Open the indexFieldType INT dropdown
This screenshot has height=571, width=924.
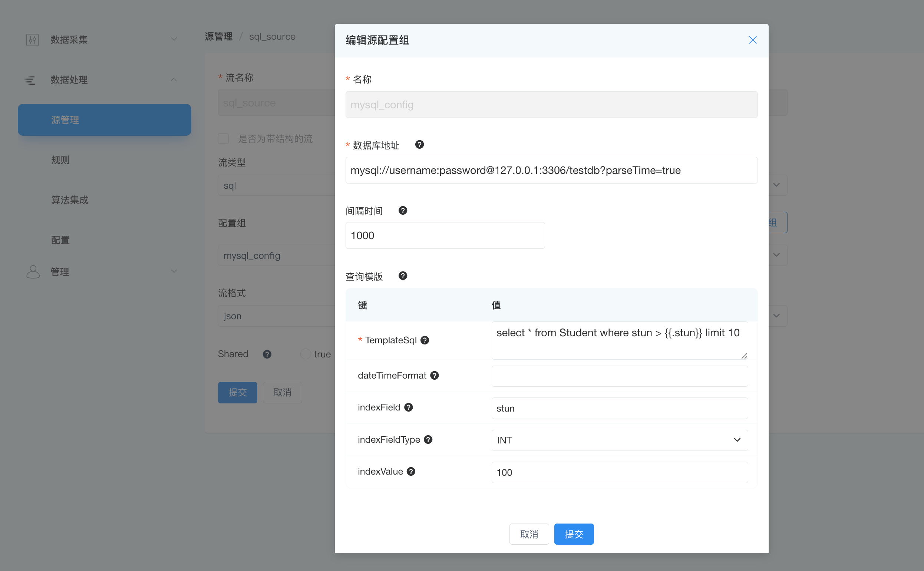[619, 440]
